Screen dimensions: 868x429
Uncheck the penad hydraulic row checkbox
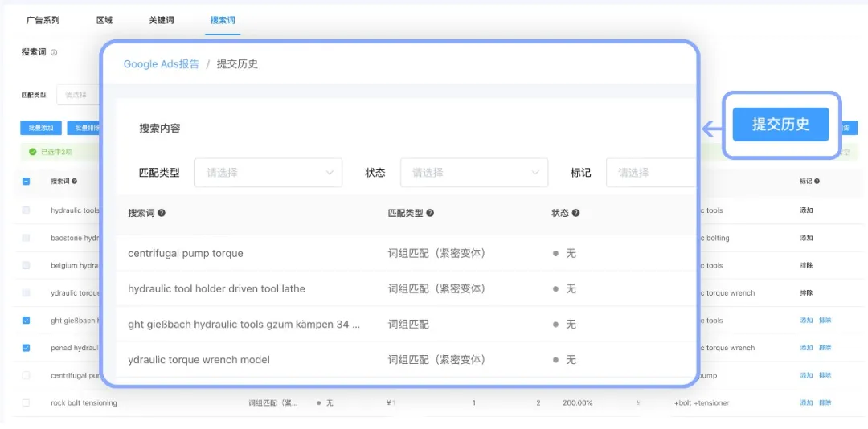26,348
